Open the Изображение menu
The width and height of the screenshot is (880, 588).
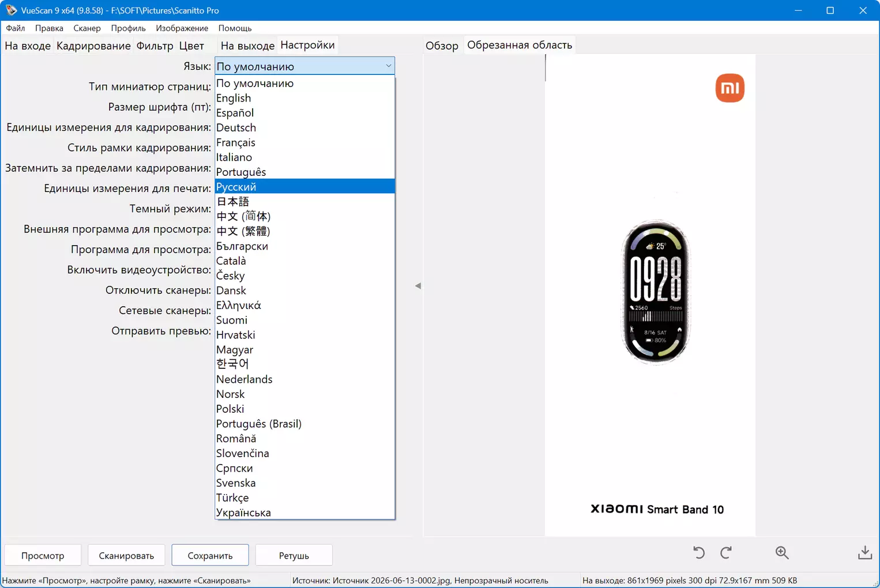[182, 28]
